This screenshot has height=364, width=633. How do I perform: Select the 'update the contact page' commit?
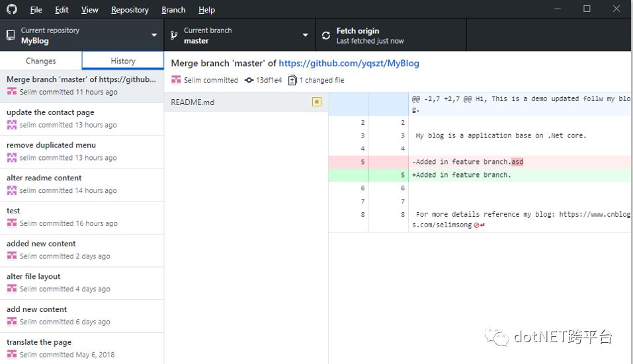(x=82, y=119)
